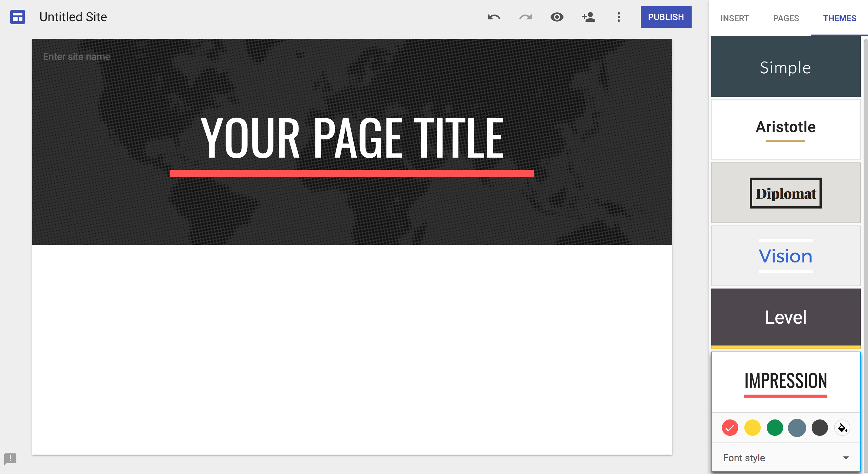Viewport: 868px width, 474px height.
Task: Click the preview eye icon
Action: point(556,18)
